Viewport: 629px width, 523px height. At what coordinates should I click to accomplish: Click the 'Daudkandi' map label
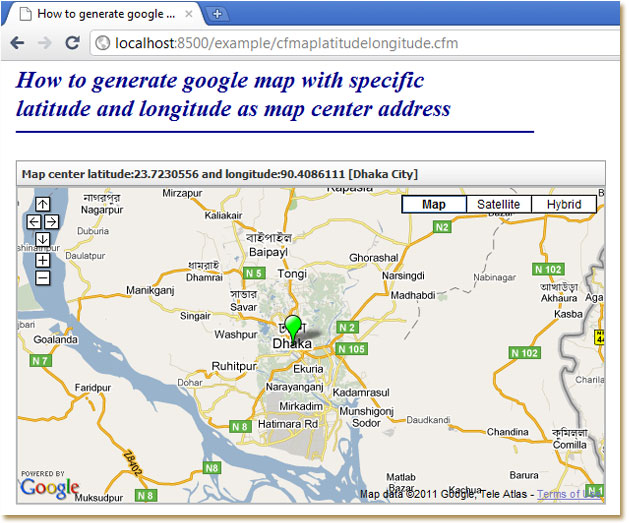(x=428, y=420)
